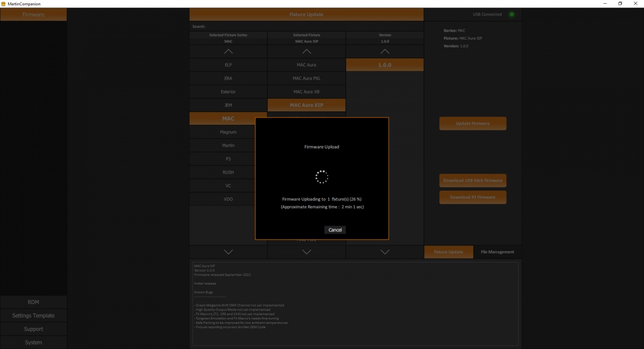Click the down chevron below the version list

[x=385, y=251]
